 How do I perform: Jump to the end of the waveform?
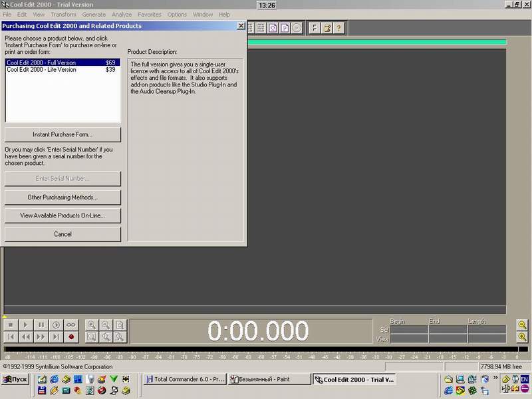(x=56, y=337)
